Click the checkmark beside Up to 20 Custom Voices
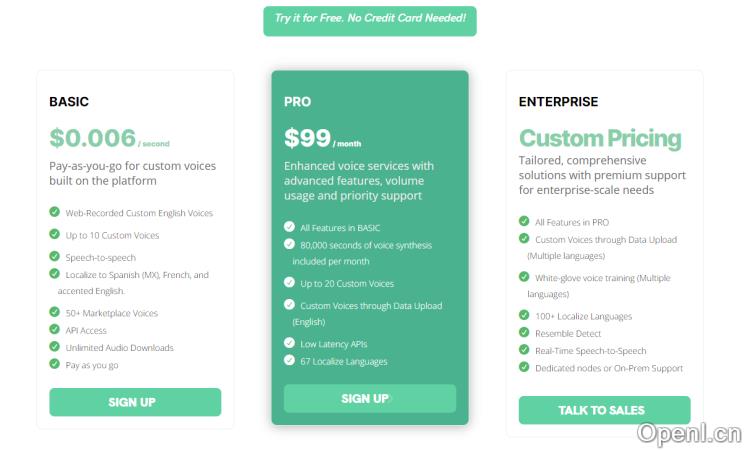This screenshot has height=451, width=750. (289, 283)
